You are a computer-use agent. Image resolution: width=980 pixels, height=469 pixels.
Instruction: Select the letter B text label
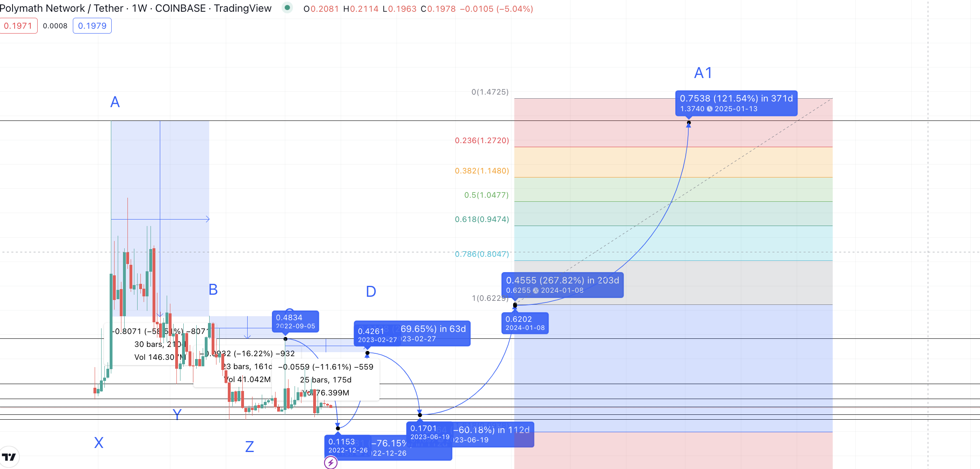(x=213, y=289)
